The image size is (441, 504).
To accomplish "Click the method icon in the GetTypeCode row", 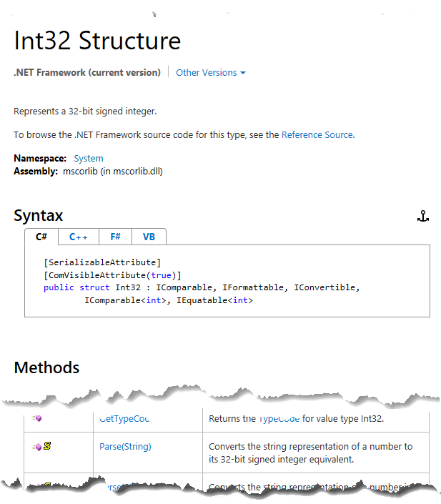I will [x=36, y=418].
